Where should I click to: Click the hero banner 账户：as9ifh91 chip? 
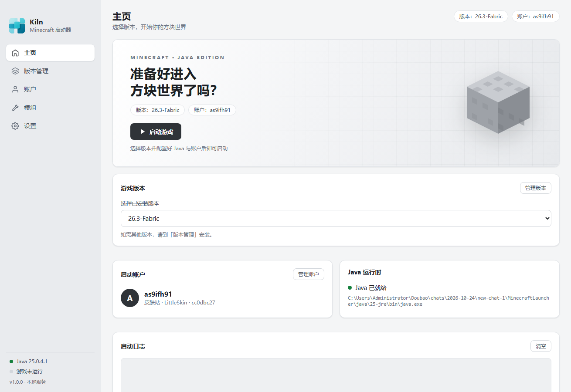point(212,110)
